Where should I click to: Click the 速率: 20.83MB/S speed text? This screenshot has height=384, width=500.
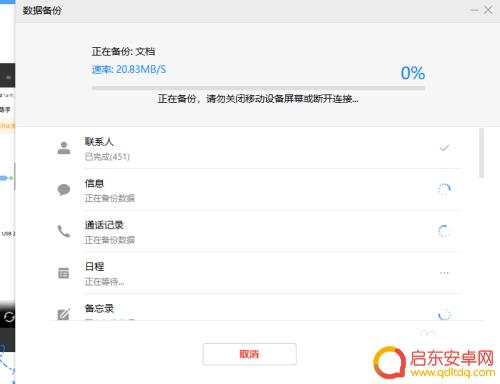click(129, 69)
